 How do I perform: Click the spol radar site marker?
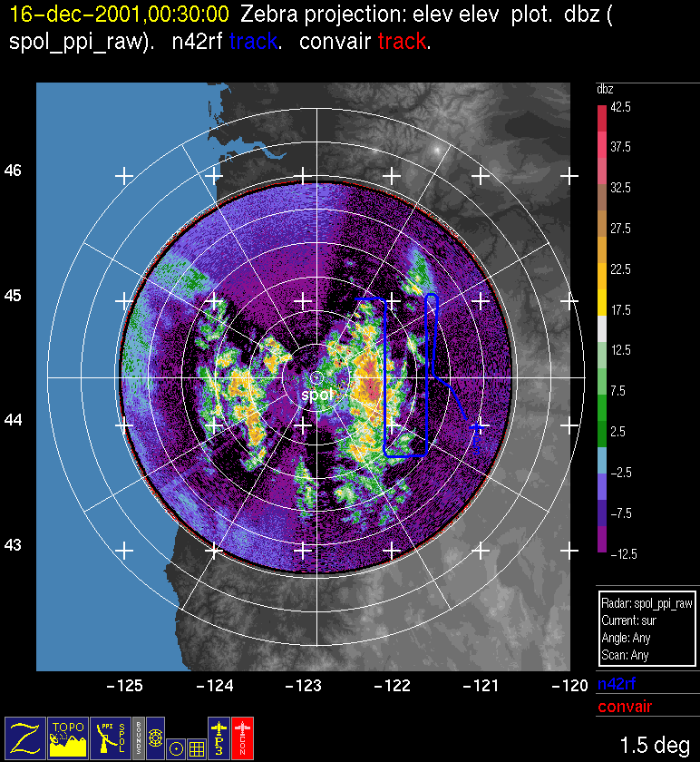point(316,376)
